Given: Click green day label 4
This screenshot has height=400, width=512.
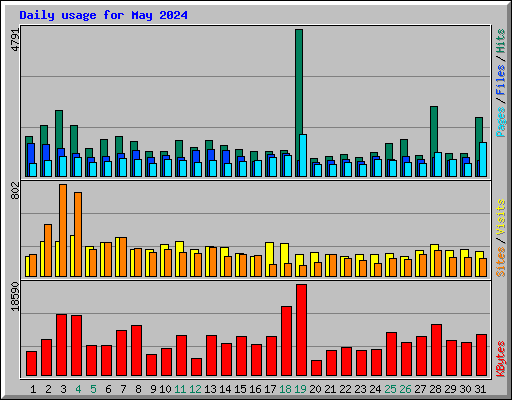Looking at the screenshot, I should coord(78,389).
